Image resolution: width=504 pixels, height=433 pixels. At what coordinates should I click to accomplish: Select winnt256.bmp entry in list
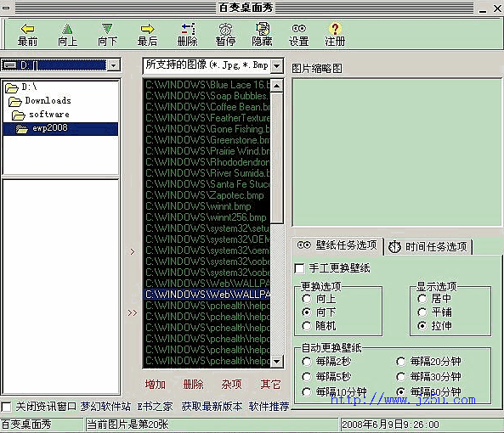point(207,217)
